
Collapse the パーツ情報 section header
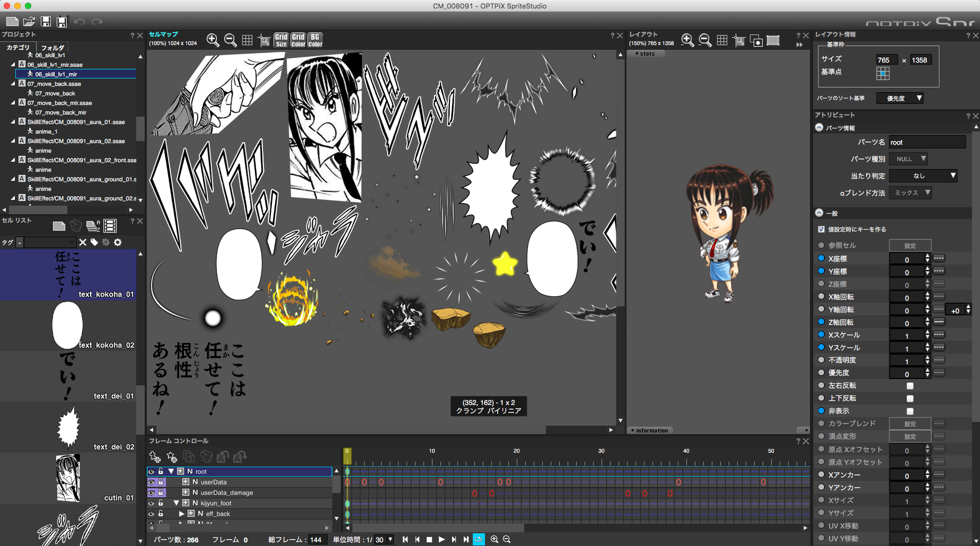(x=820, y=127)
